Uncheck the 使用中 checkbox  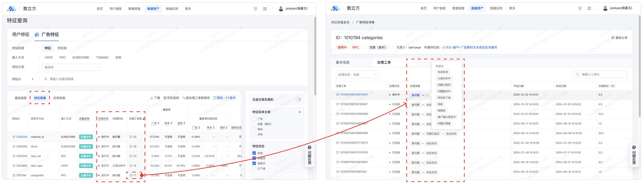[254, 163]
